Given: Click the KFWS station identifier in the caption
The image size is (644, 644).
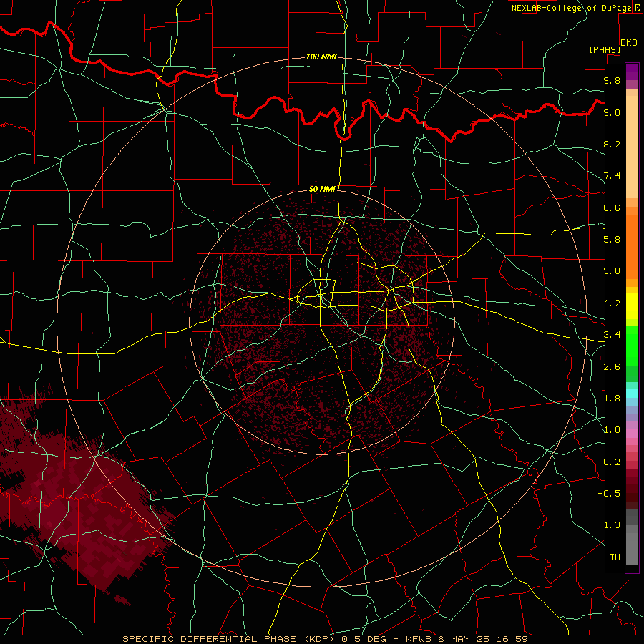Looking at the screenshot, I should tap(419, 639).
